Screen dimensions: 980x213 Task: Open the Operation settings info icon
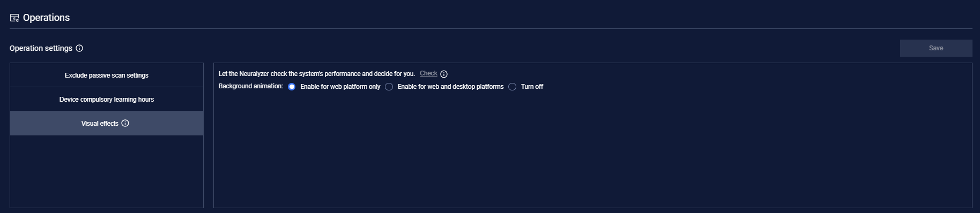coord(79,48)
